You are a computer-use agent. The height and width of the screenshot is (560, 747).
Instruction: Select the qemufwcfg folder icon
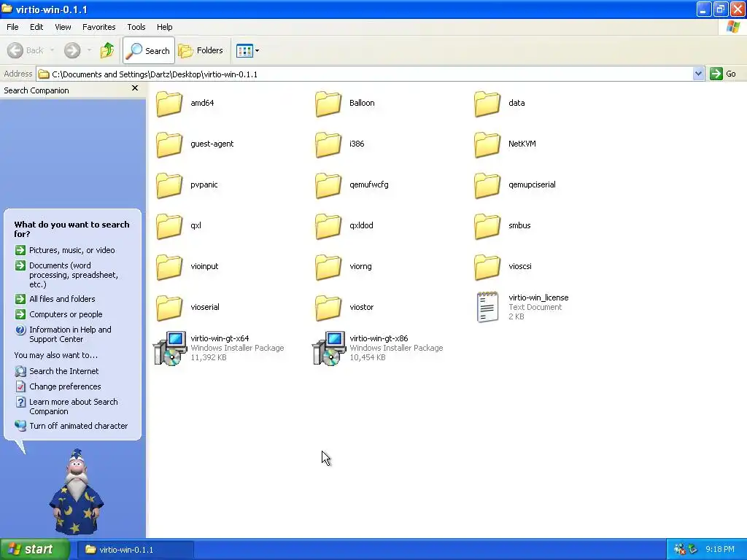[328, 185]
